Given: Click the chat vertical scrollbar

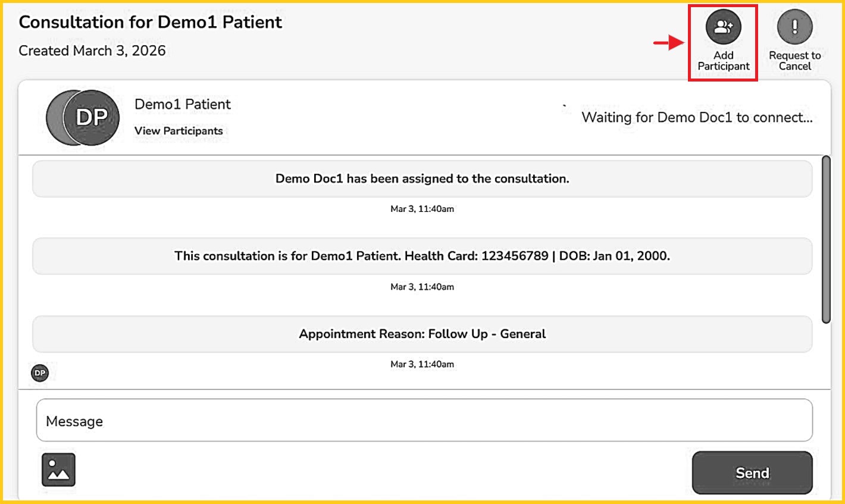Looking at the screenshot, I should pyautogui.click(x=826, y=239).
